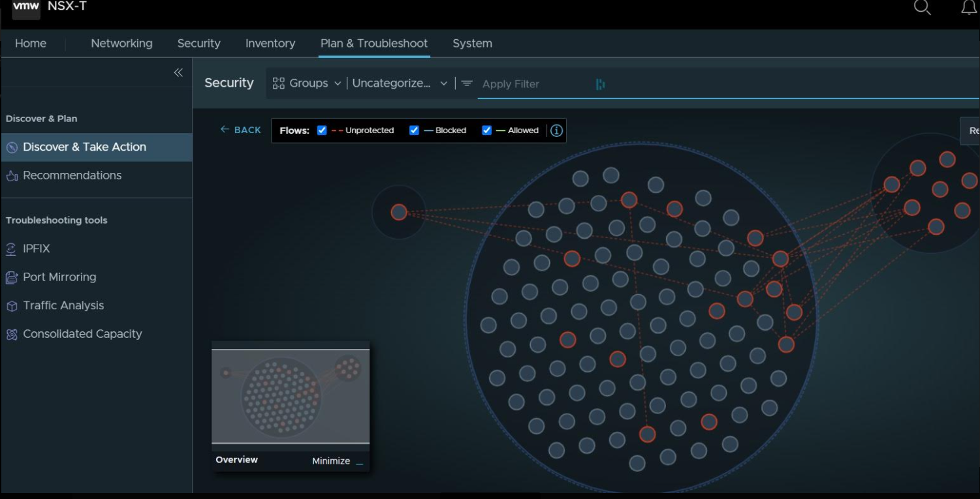
Task: Toggle the Blocked flows checkbox
Action: pyautogui.click(x=414, y=130)
